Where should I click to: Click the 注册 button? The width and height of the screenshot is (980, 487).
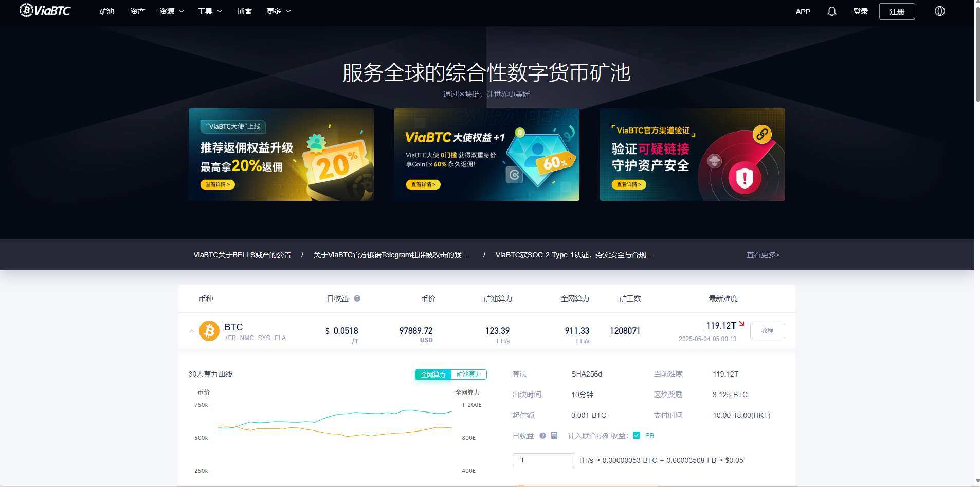897,11
